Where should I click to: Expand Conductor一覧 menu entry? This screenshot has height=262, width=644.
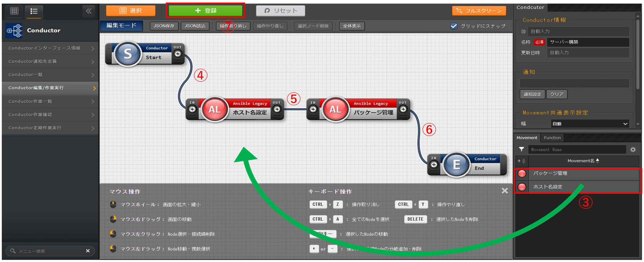tap(50, 75)
